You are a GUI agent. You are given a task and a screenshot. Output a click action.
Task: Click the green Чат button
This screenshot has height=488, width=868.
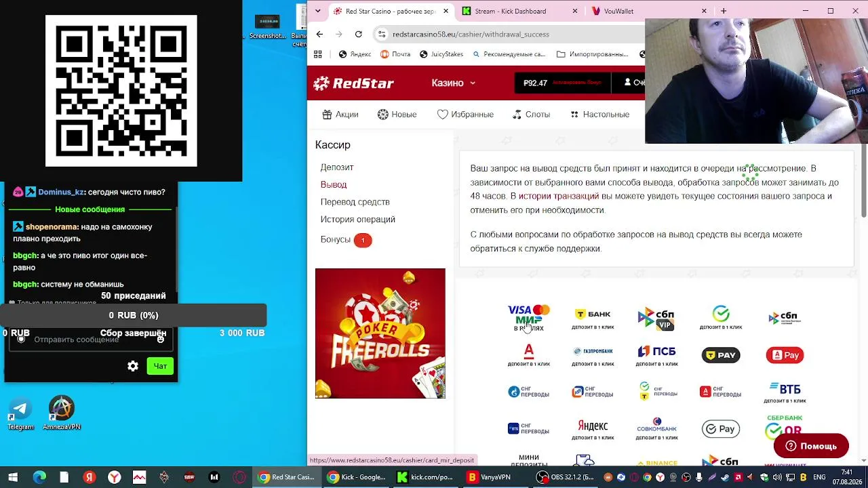160,366
